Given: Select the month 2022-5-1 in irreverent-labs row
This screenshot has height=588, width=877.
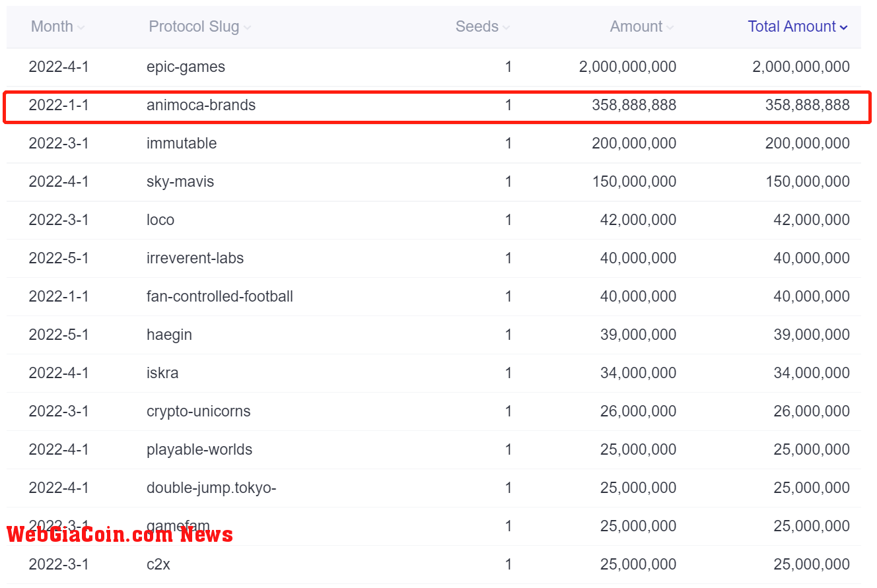Looking at the screenshot, I should [59, 258].
